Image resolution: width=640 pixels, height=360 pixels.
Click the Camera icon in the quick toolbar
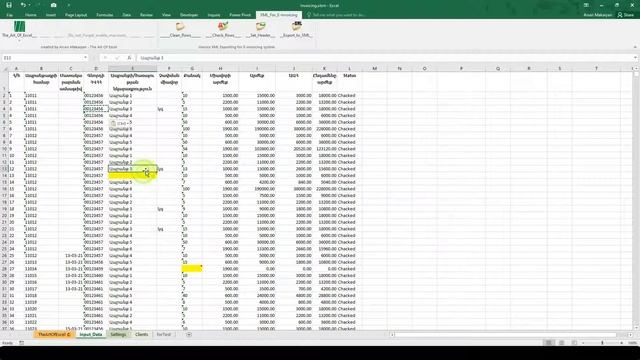[53, 5]
